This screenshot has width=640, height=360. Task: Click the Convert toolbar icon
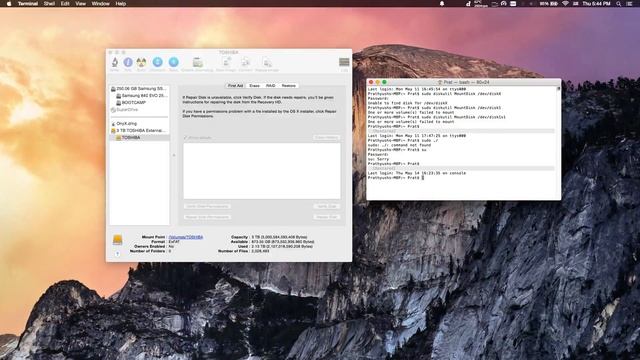pyautogui.click(x=245, y=62)
